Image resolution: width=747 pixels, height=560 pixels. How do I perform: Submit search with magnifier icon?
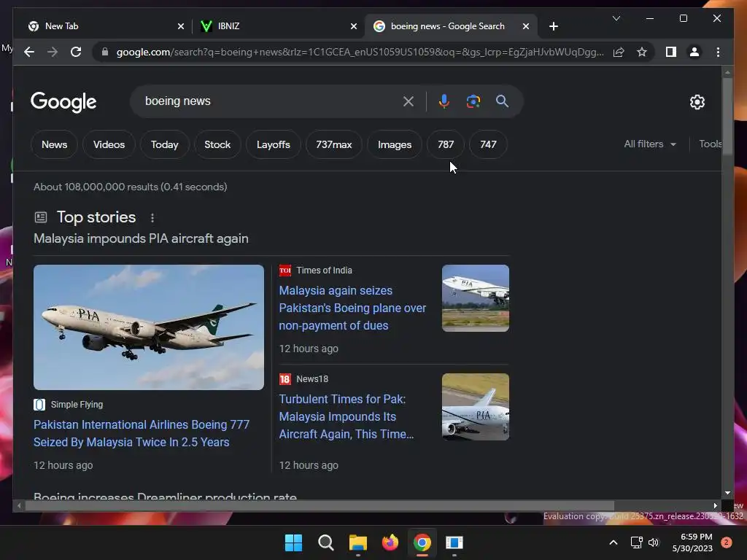pos(502,101)
